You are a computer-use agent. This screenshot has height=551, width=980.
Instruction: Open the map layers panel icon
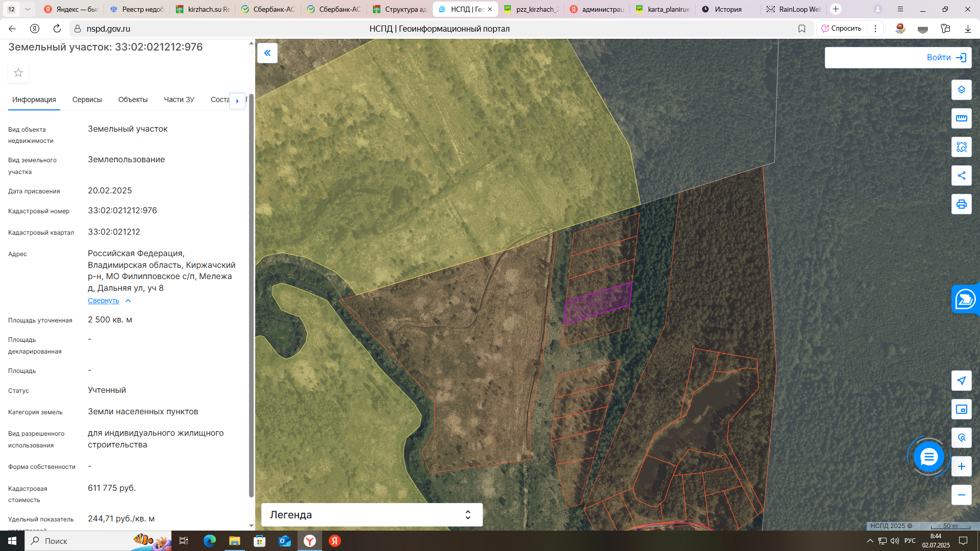click(961, 90)
